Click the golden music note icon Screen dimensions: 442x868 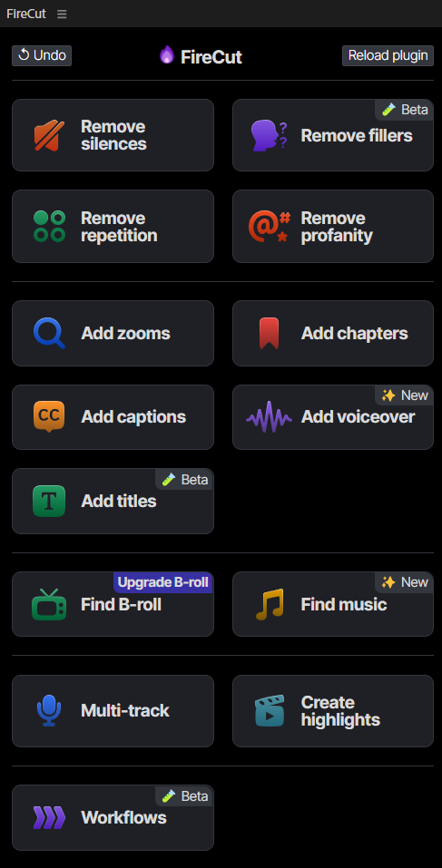point(270,604)
